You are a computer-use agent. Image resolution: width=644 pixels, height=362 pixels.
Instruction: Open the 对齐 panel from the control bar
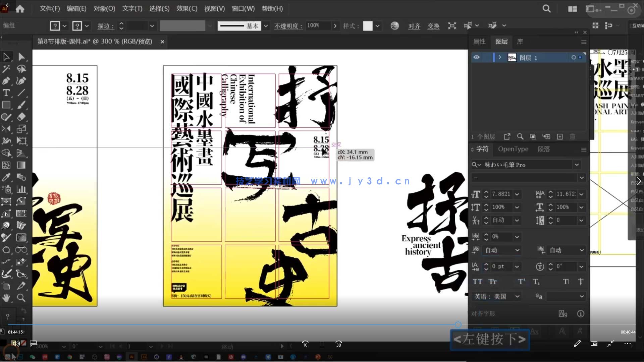(x=414, y=26)
